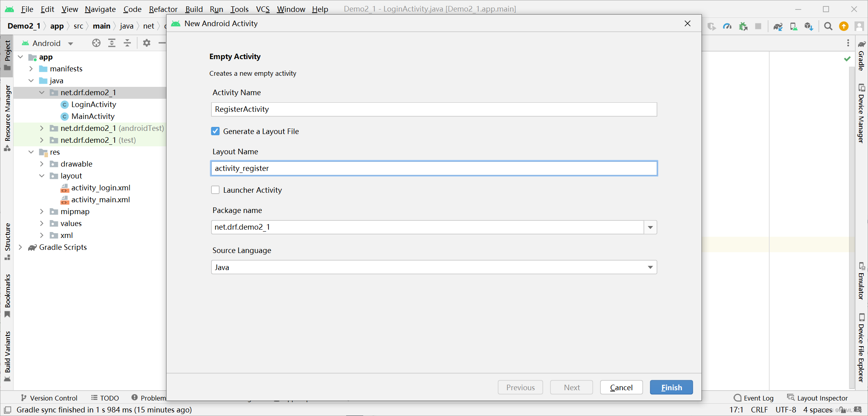Edit the Layout Name field
This screenshot has width=868, height=416.
(434, 168)
